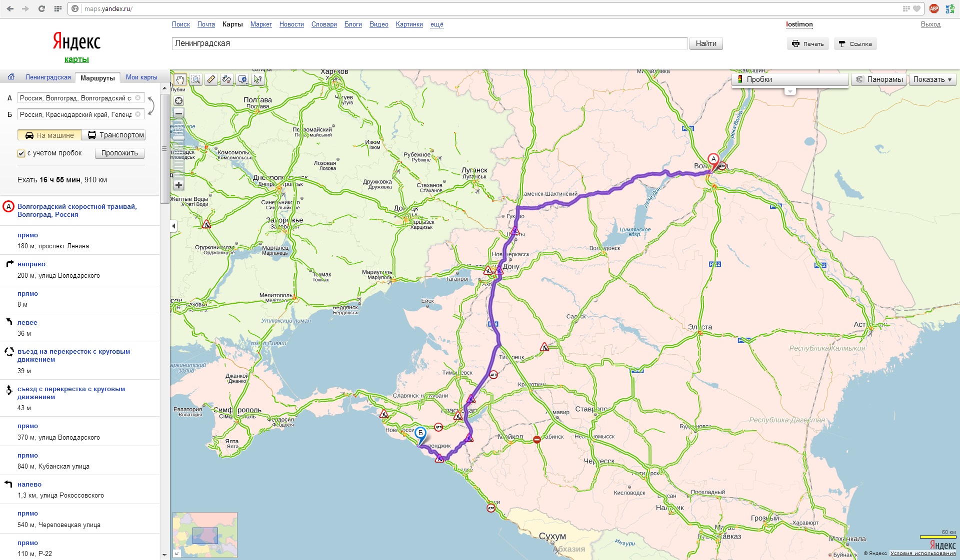Toggle 'с учетом пробок' checkbox
Viewport: 960px width, 560px height.
pyautogui.click(x=21, y=153)
